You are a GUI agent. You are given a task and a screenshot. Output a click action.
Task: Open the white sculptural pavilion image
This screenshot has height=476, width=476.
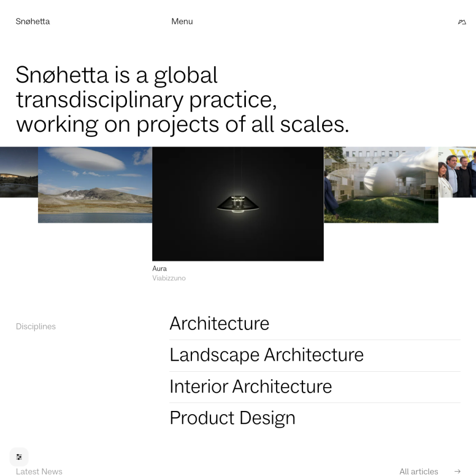point(381,185)
